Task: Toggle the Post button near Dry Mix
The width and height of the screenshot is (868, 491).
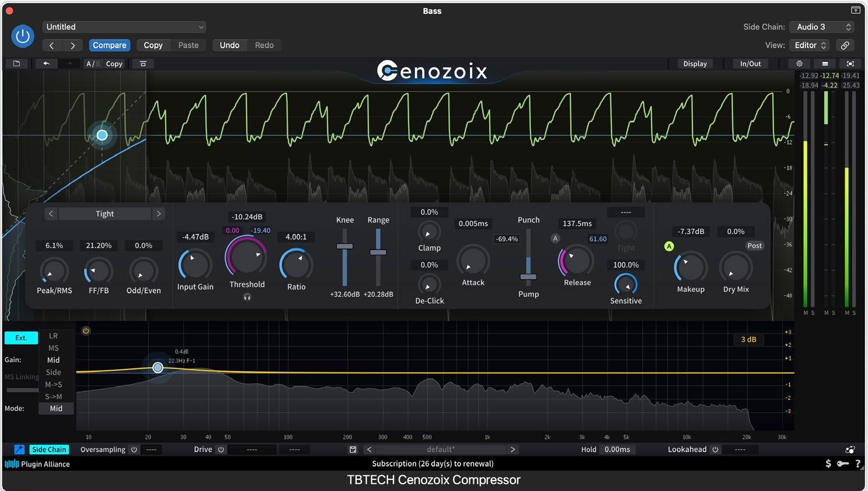Action: 754,246
